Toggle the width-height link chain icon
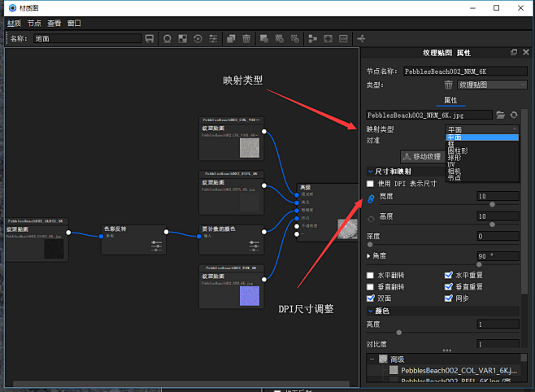Image resolution: width=535 pixels, height=392 pixels. tap(371, 198)
